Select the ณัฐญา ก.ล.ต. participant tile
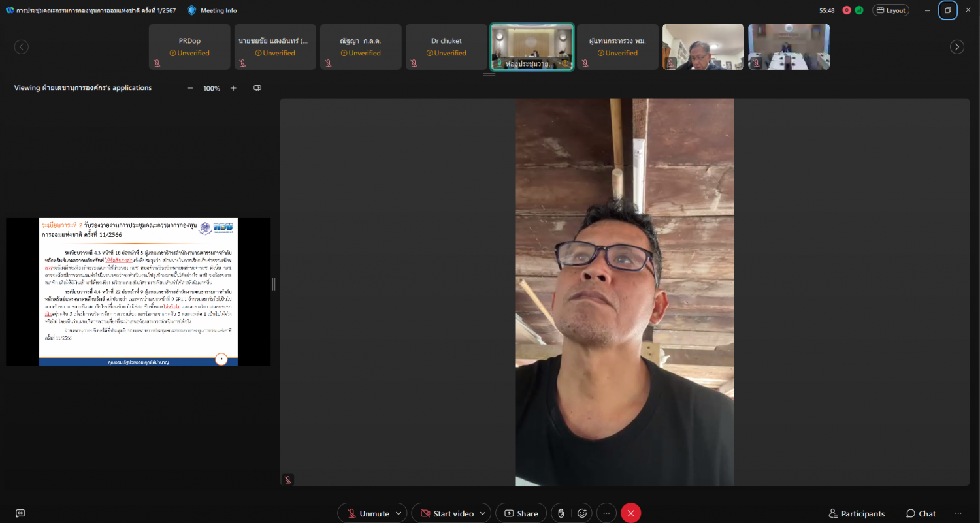This screenshot has height=523, width=980. coord(361,47)
